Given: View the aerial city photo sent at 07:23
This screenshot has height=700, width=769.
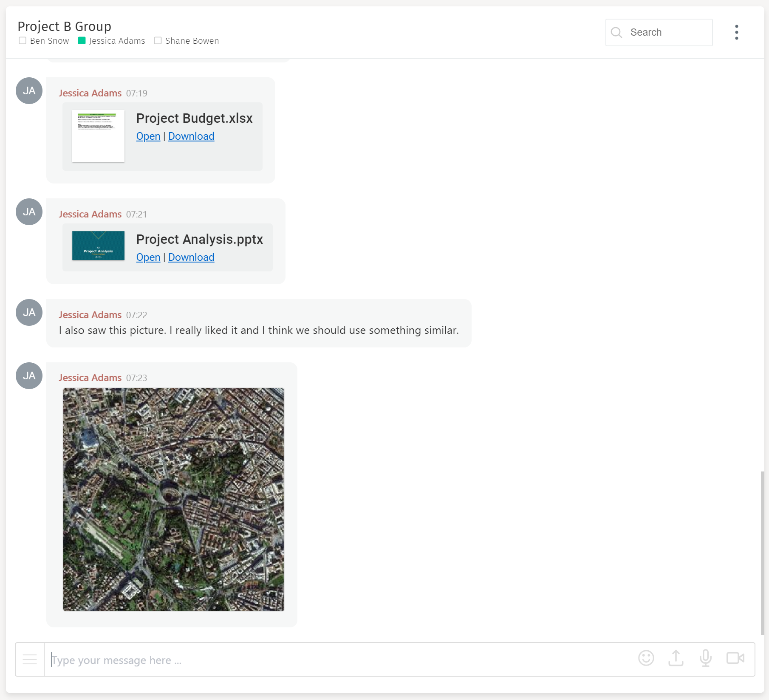Looking at the screenshot, I should [173, 500].
